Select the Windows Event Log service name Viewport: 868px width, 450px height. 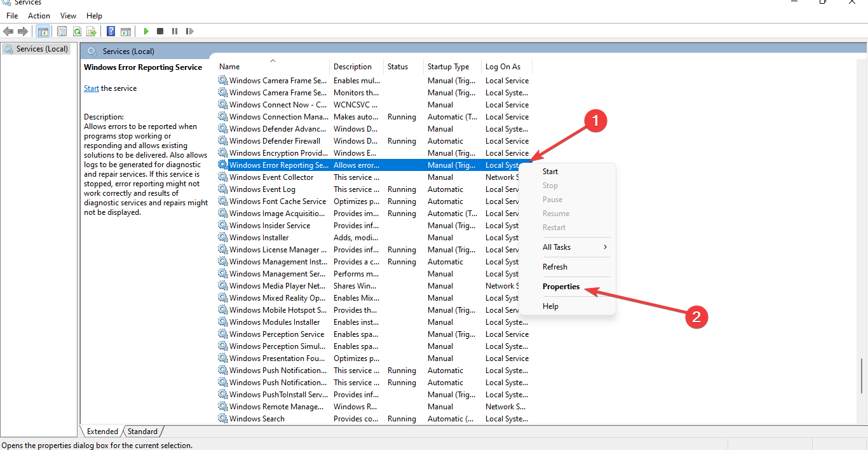tap(262, 189)
